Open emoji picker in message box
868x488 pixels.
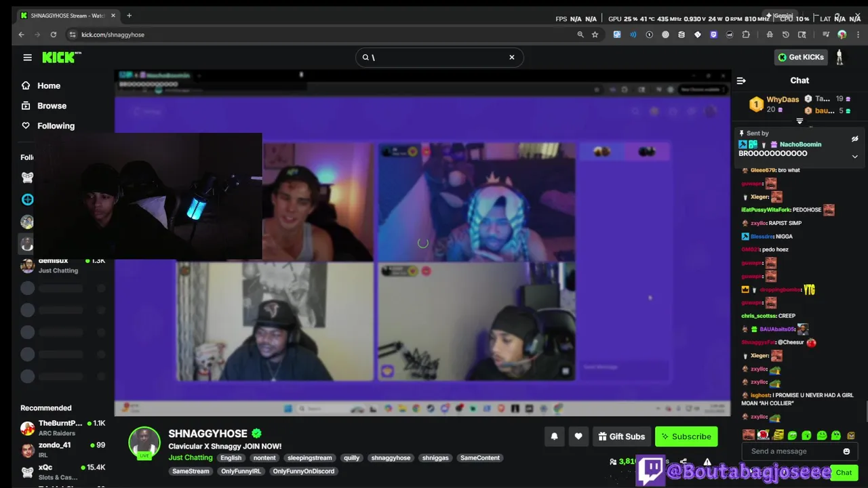click(846, 451)
